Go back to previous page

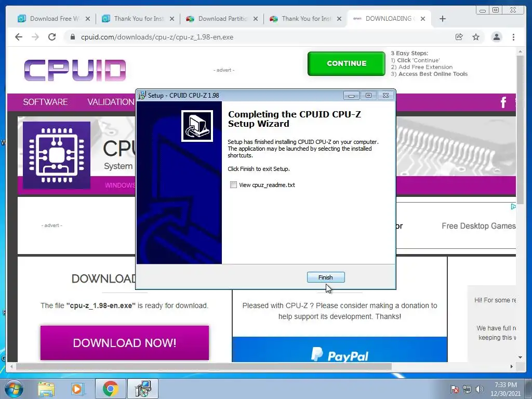click(x=19, y=37)
